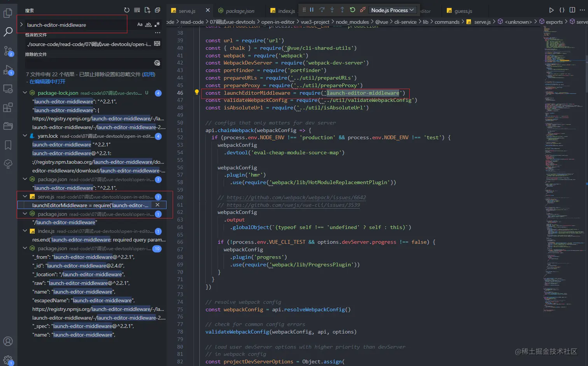Open webpack issues 6642 link in comment

[x=296, y=197]
